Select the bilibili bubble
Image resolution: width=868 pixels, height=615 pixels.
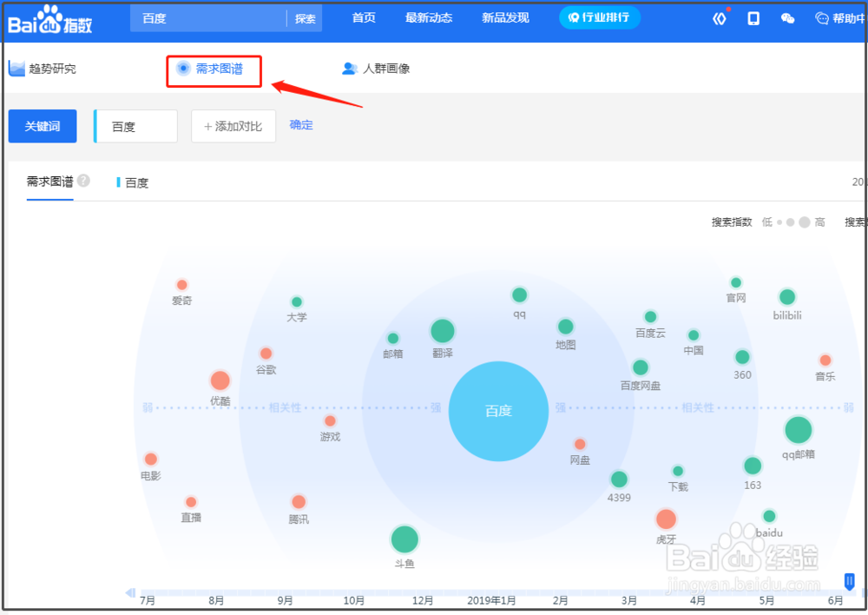(x=787, y=297)
